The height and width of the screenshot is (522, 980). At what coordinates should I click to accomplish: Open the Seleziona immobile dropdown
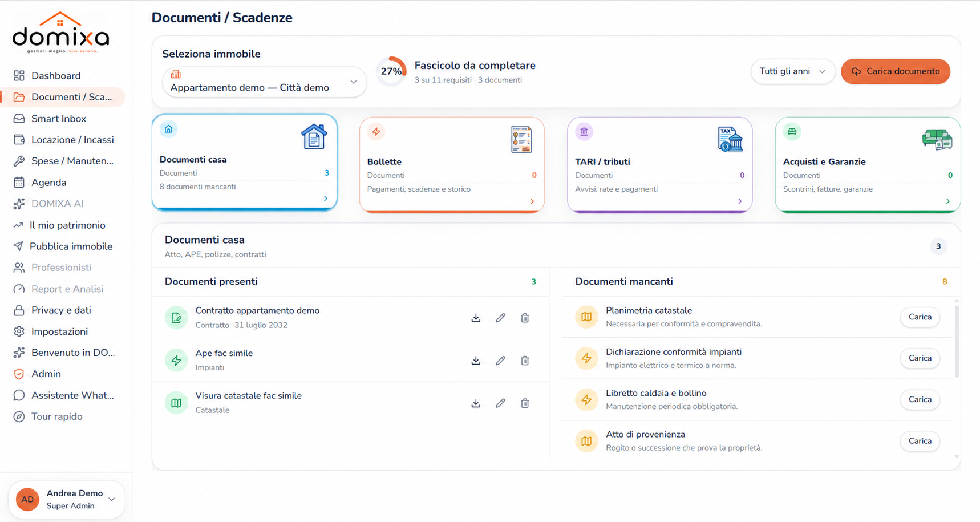[x=265, y=82]
